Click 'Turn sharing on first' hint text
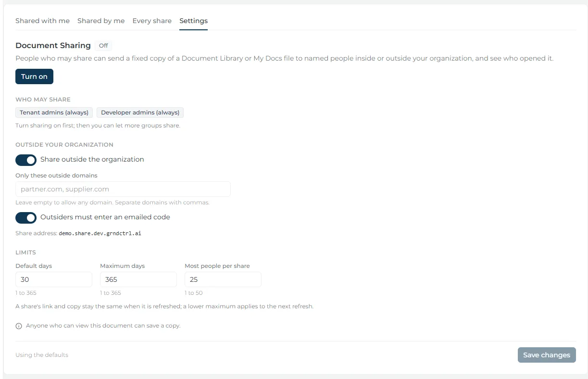This screenshot has height=379, width=588. 98,126
